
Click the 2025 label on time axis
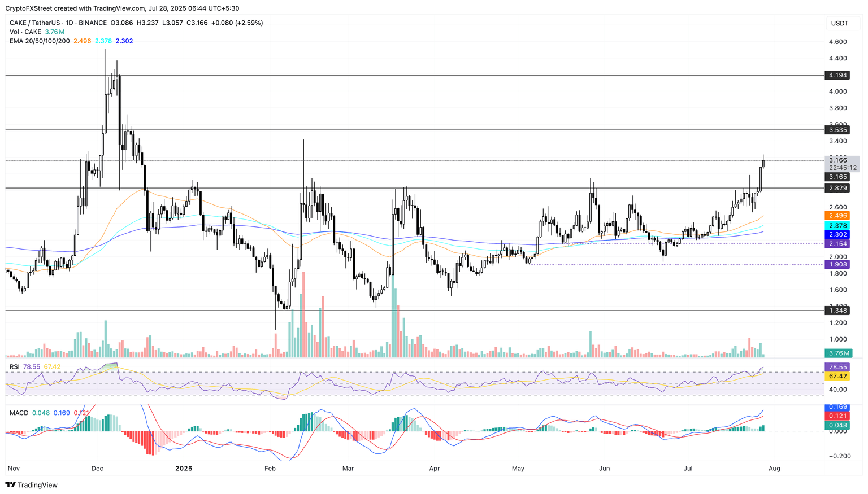[184, 469]
